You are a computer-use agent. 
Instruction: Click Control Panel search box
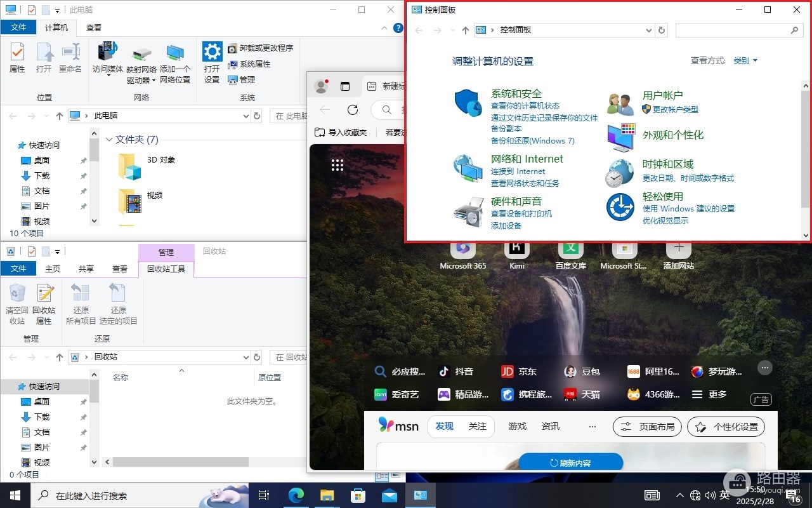pos(738,30)
